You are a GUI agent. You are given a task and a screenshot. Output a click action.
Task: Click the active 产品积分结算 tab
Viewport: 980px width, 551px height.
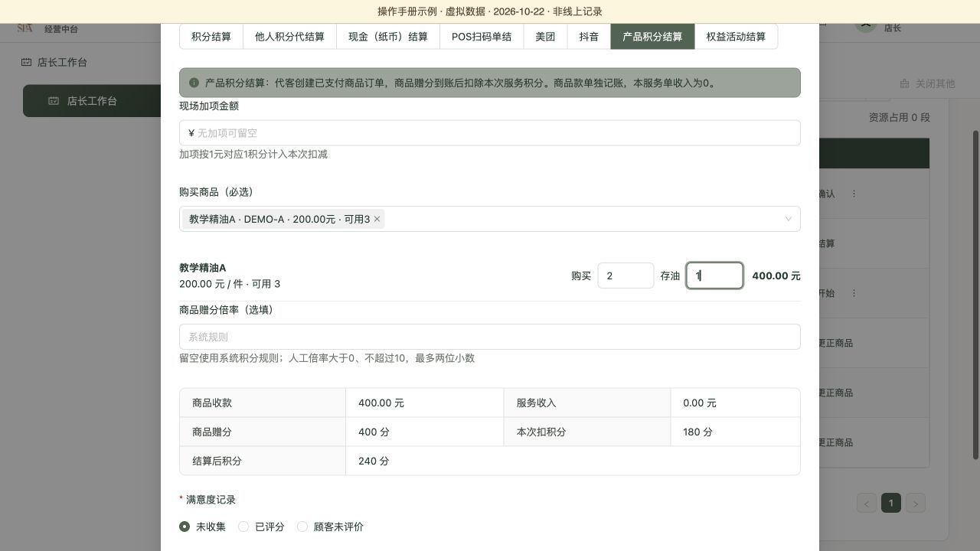coord(652,37)
